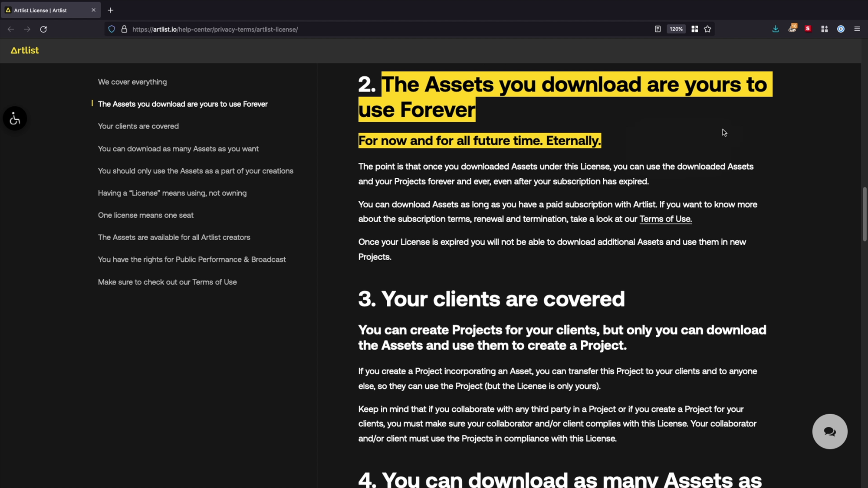The width and height of the screenshot is (868, 488).
Task: Open the chat support bubble
Action: coord(830,431)
